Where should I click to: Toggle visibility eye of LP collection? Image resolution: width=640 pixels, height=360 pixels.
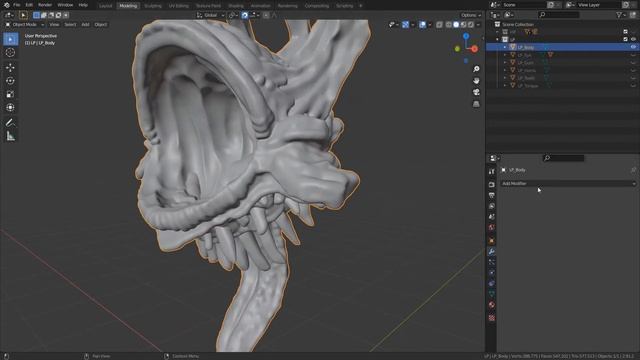[x=633, y=40]
